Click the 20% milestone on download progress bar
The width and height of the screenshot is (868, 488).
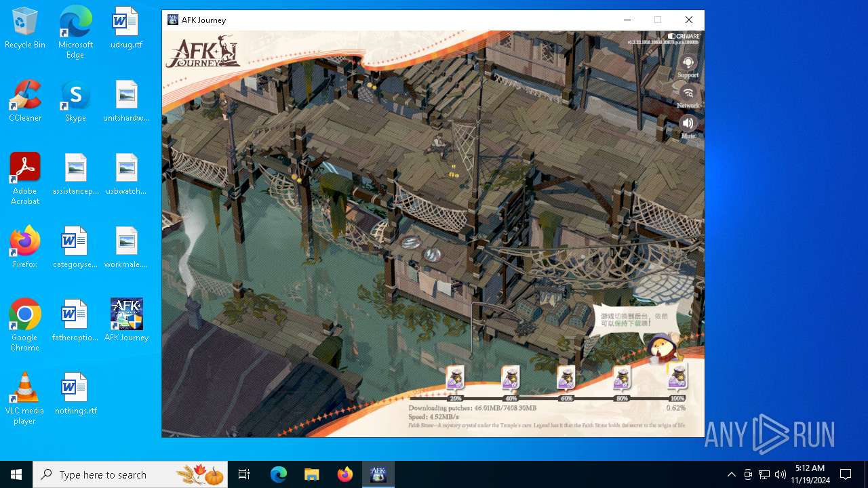[456, 399]
